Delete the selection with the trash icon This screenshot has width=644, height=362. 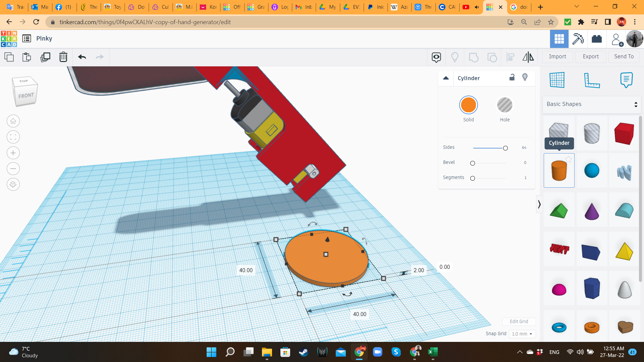tap(63, 57)
